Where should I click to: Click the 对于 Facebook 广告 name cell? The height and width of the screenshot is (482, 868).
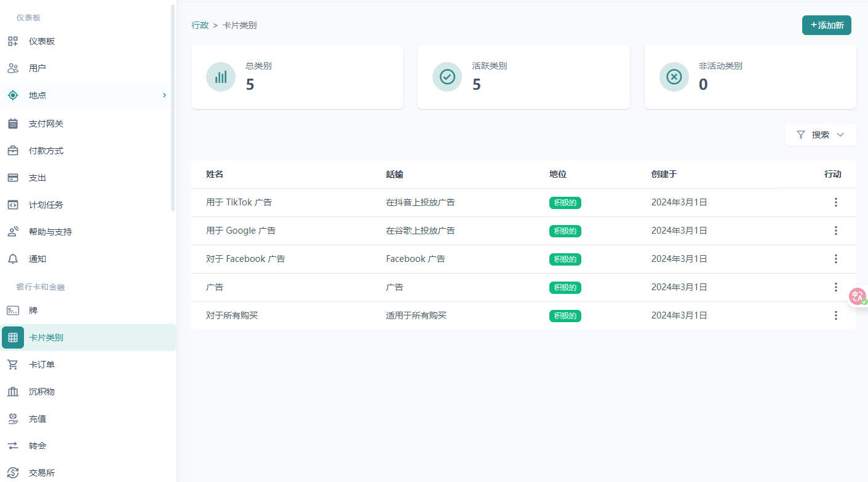[245, 259]
